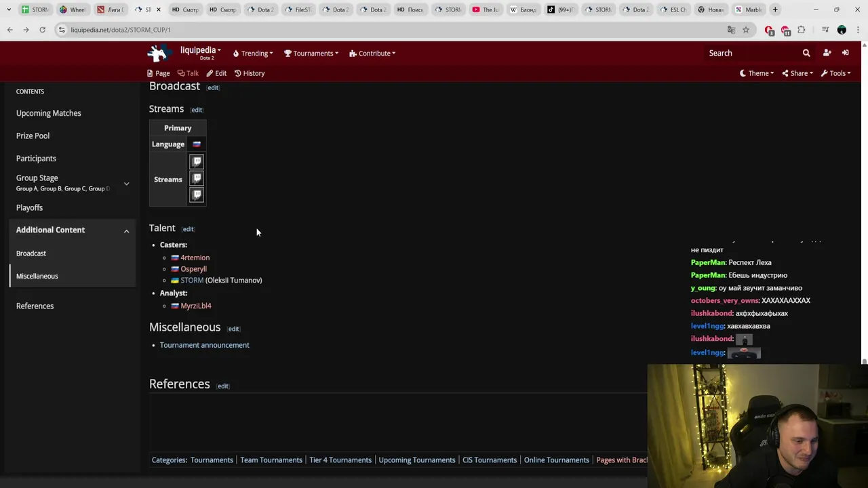868x488 pixels.
Task: Edit the Streams section
Action: coord(196,110)
